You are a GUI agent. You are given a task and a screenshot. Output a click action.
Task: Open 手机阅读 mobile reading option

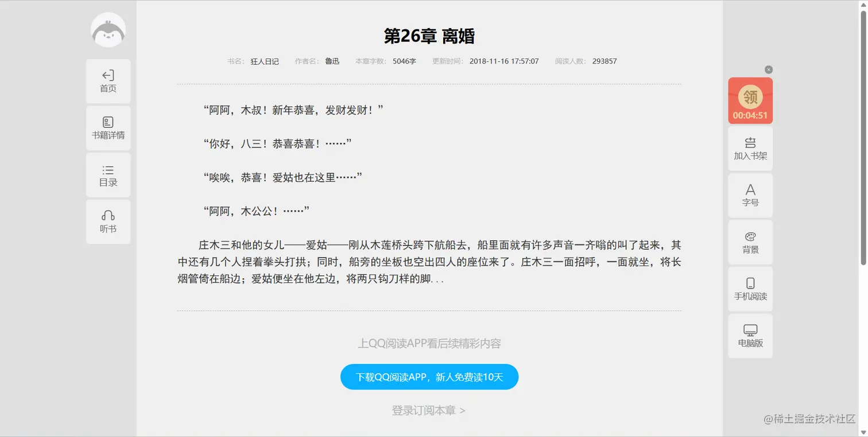click(x=750, y=289)
